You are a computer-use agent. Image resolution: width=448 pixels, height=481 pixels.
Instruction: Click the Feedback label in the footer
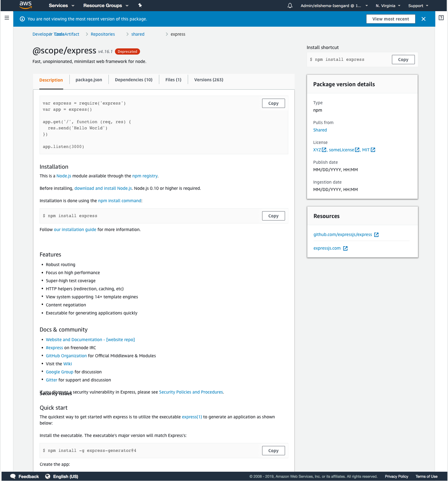pos(29,476)
